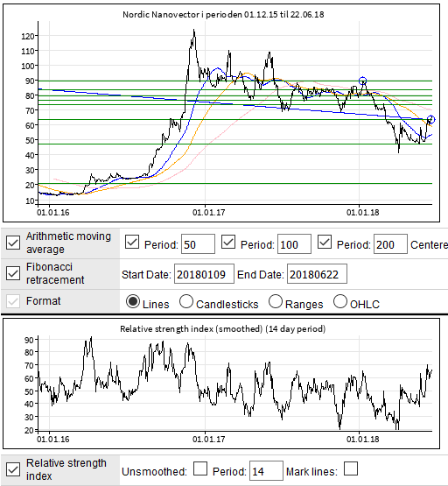Select the OHLC format radio button
Viewport: 448px width, 486px height.
(x=340, y=301)
